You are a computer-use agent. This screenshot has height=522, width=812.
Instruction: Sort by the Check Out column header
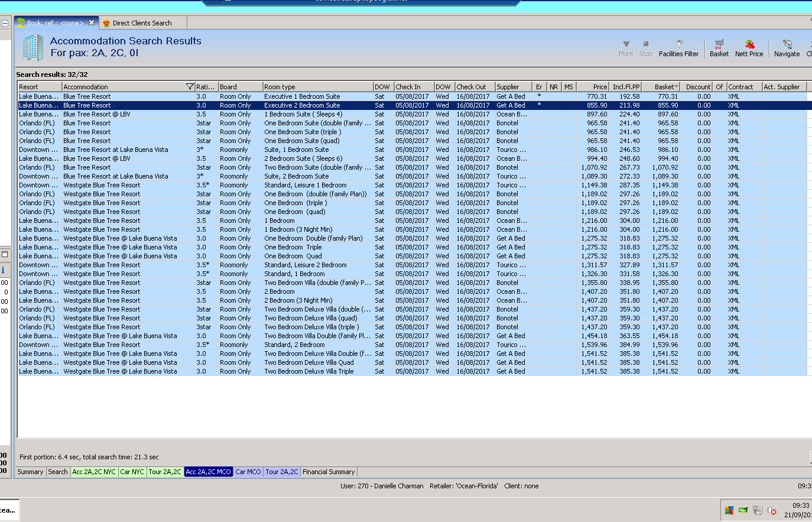pos(475,87)
